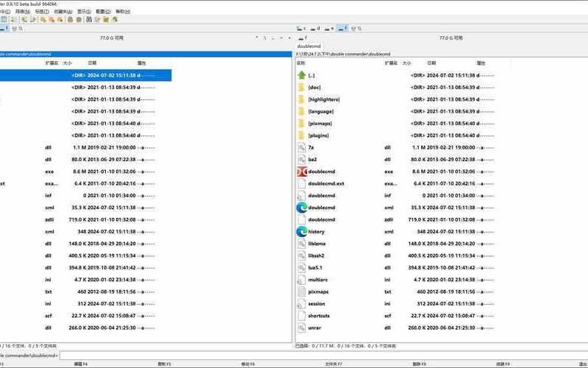Open the 显示(S) menu
The width and height of the screenshot is (588, 368).
point(84,12)
